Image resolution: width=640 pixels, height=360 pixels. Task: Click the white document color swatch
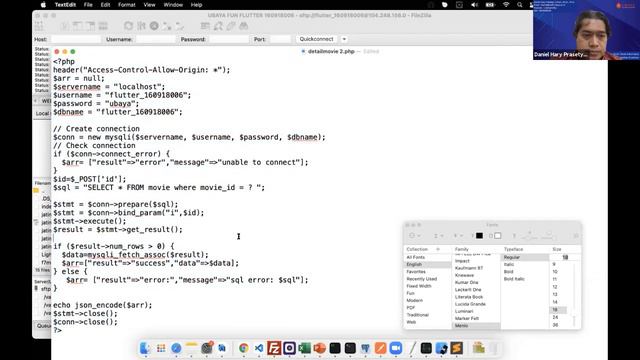pyautogui.click(x=498, y=236)
